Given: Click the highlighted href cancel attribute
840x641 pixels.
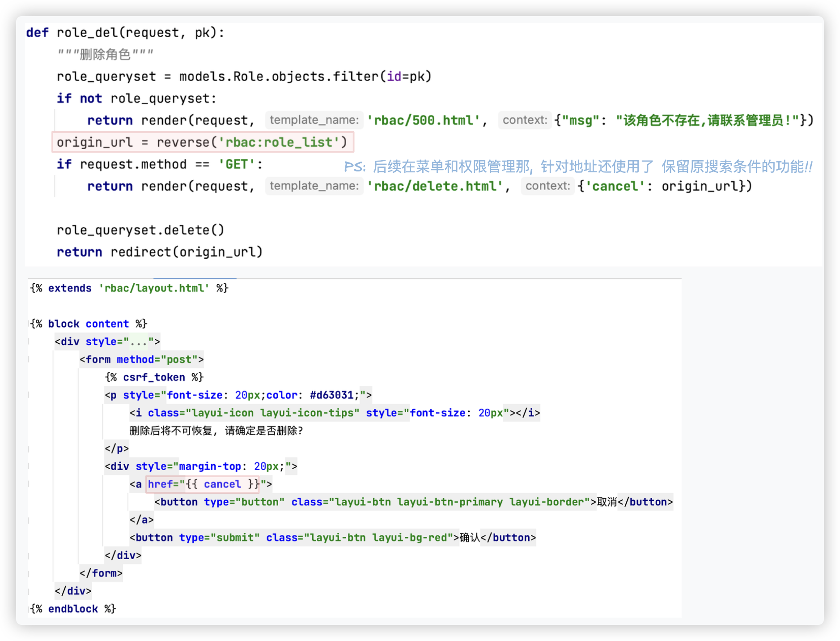Looking at the screenshot, I should point(203,484).
